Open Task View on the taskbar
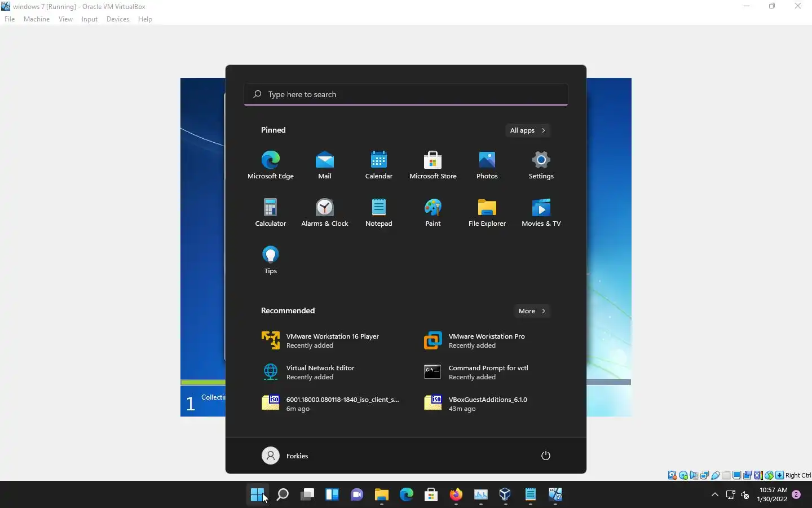The height and width of the screenshot is (508, 812). 307,495
